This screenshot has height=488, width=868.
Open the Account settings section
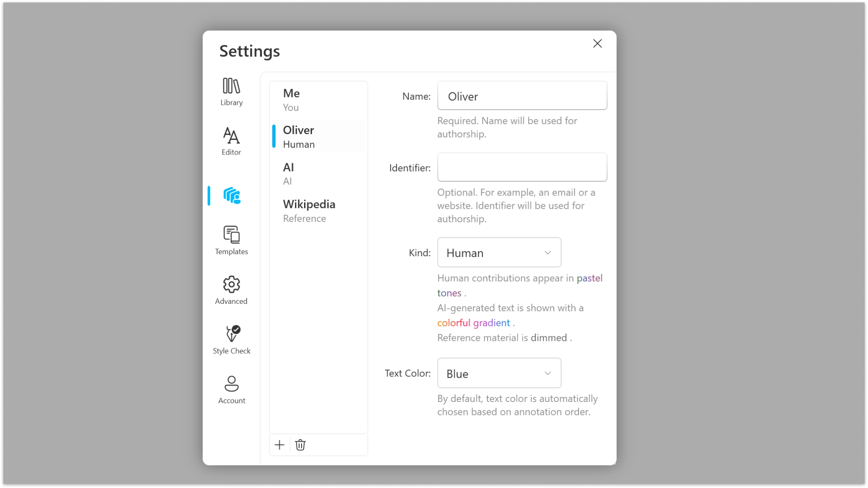tap(231, 389)
